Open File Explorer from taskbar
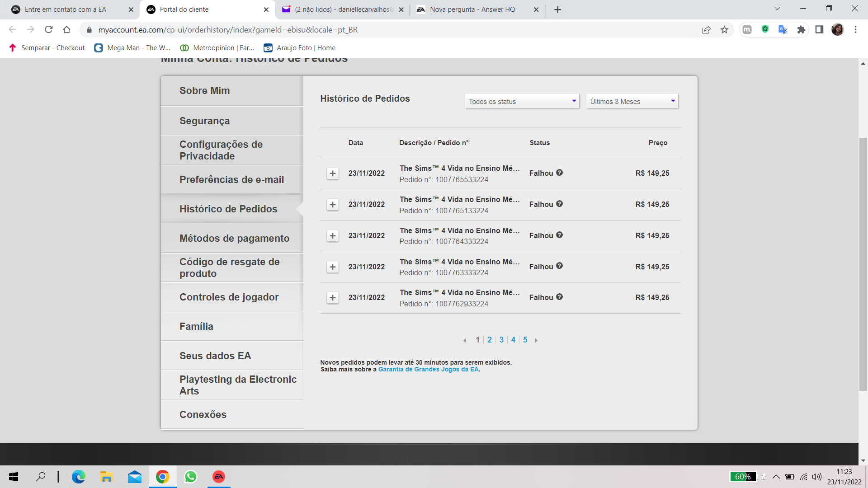Viewport: 868px width, 488px height. pos(107,477)
